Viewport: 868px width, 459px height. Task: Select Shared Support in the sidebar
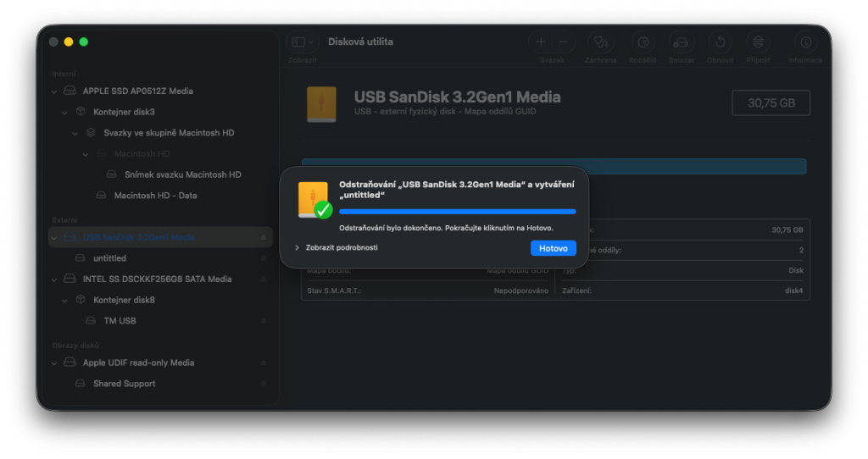(x=125, y=384)
